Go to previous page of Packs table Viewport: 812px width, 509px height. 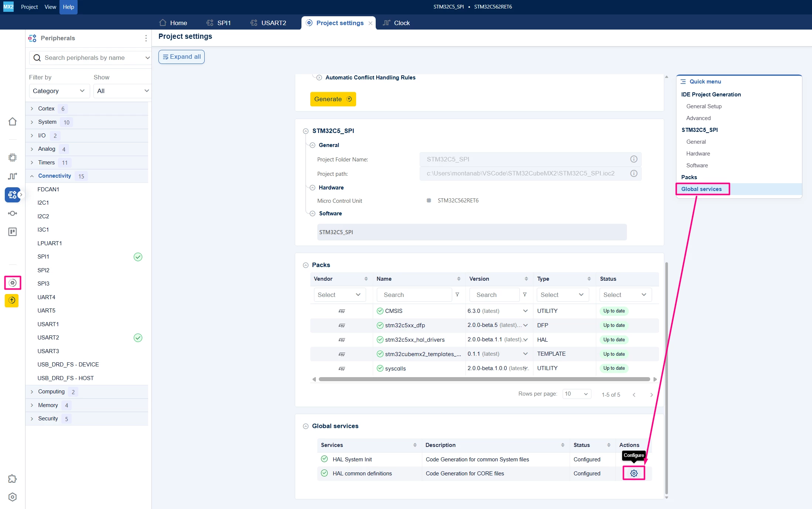[634, 394]
